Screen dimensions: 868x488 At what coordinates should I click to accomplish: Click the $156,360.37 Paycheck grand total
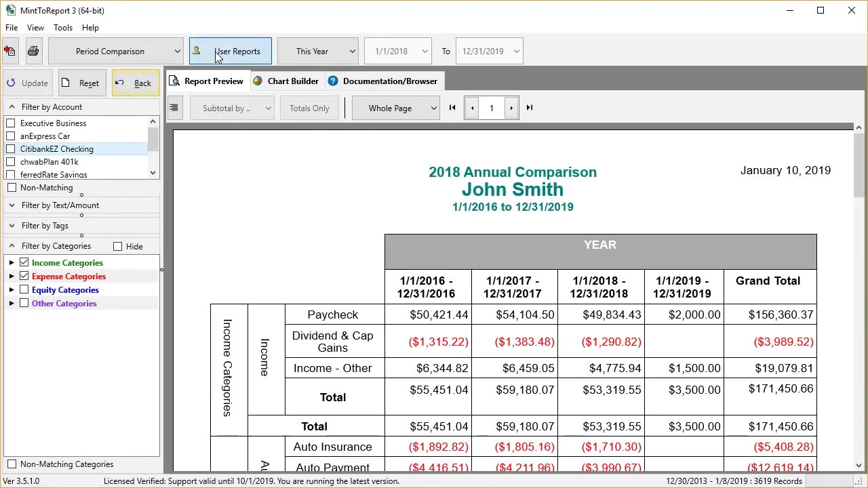point(781,314)
